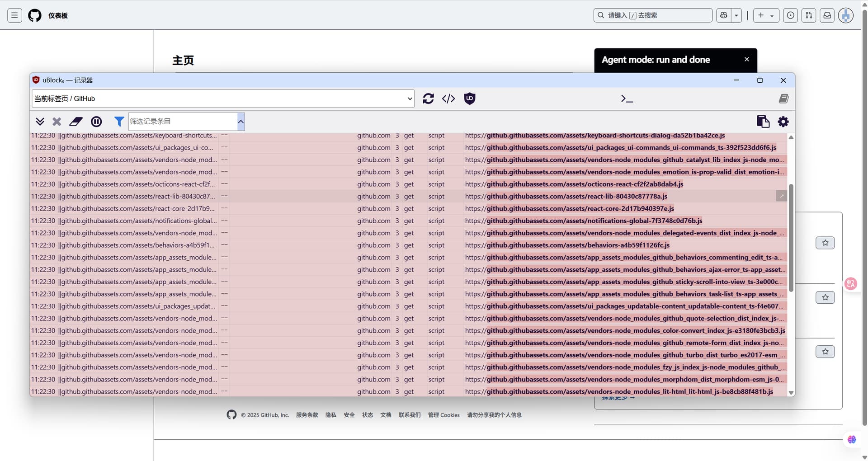Star the third repository in GitHub sidebar
The image size is (868, 461).
[x=825, y=352]
